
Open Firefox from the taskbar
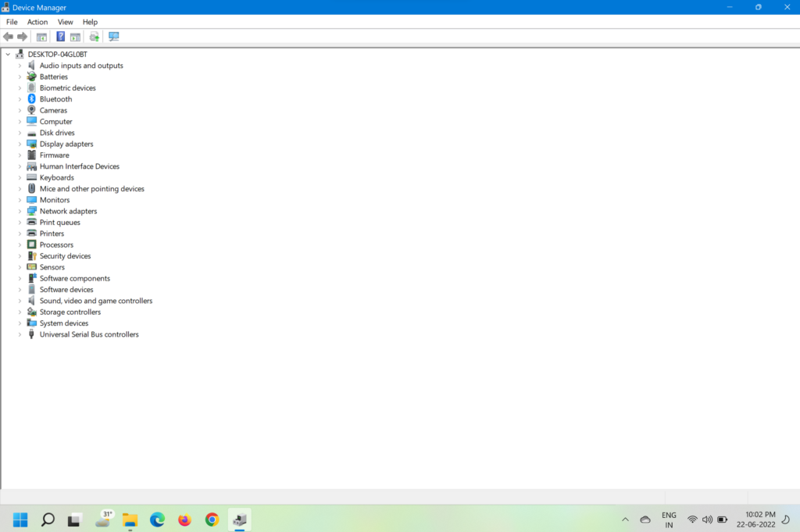(184, 520)
